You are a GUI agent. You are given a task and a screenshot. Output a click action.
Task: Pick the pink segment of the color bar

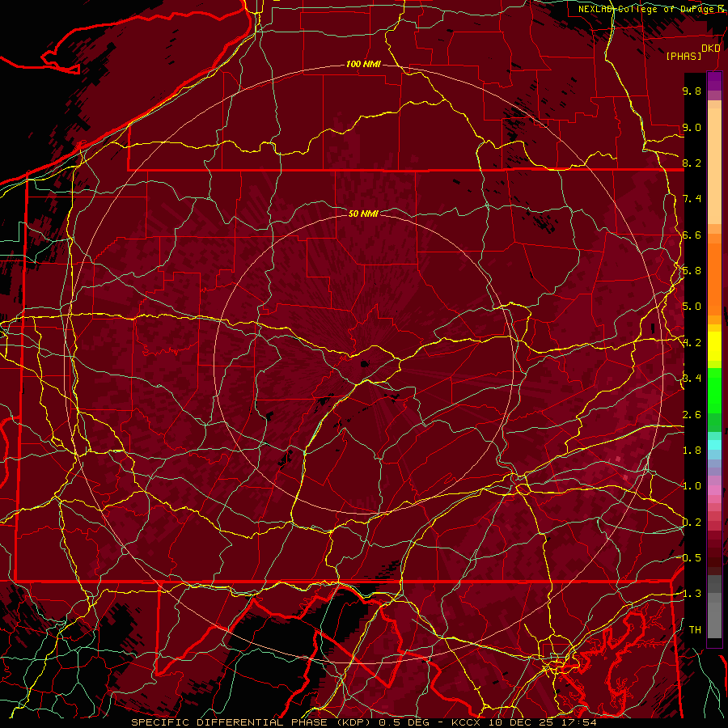(714, 490)
